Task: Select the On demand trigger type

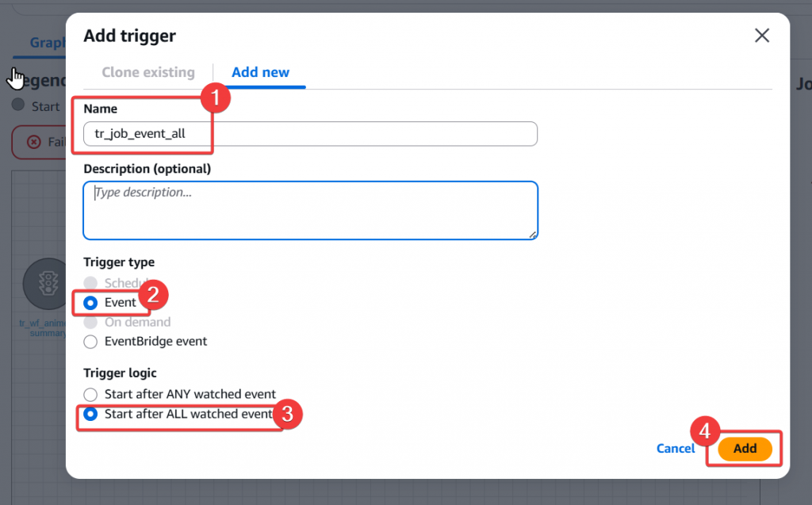Action: click(x=90, y=322)
